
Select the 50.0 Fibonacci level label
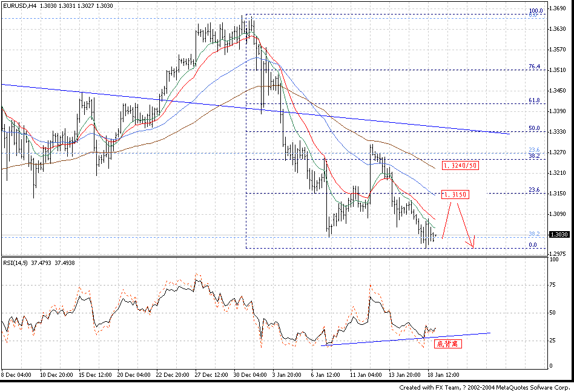coord(535,128)
